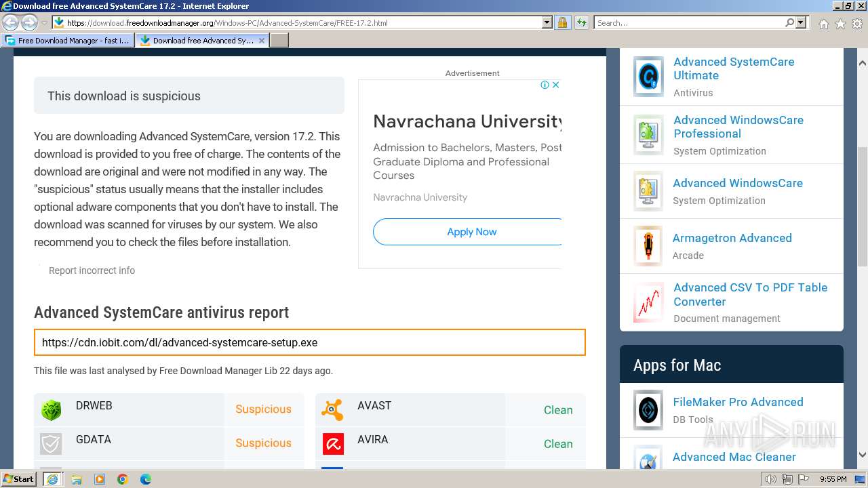Switch to Free Download Manager tab
This screenshot has width=868, height=488.
click(x=67, y=41)
